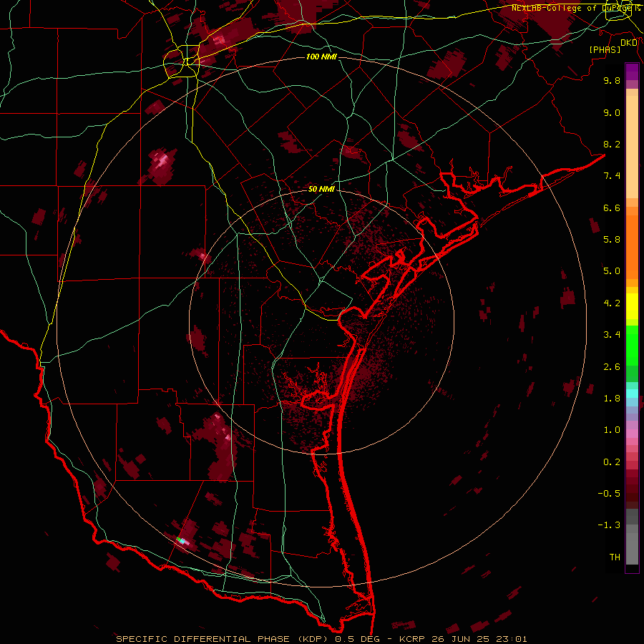Select the 1.8 legend value
Screen dimensions: 644x644
[x=612, y=399]
